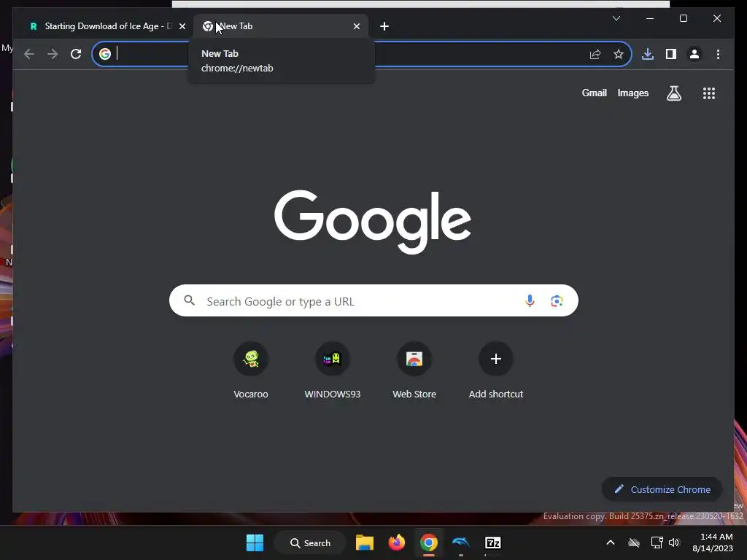Reload the page with the refresh icon
Screen dimensions: 747x560
[x=76, y=54]
